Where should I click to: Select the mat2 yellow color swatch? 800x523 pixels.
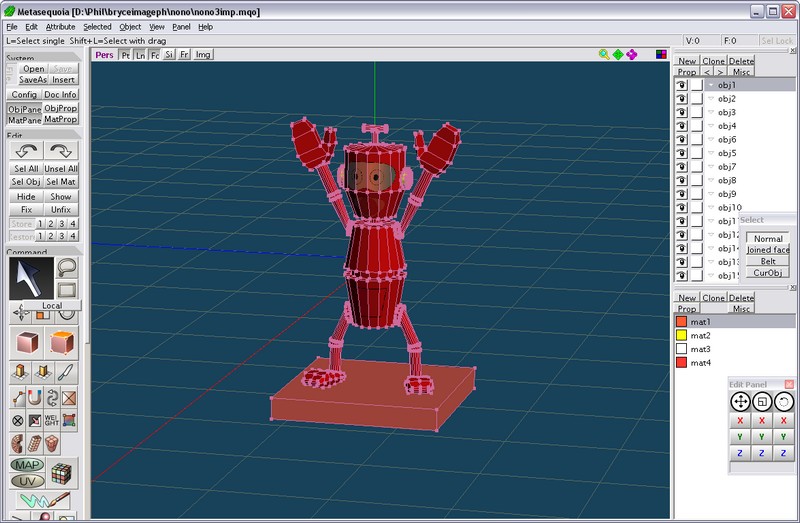(x=681, y=335)
